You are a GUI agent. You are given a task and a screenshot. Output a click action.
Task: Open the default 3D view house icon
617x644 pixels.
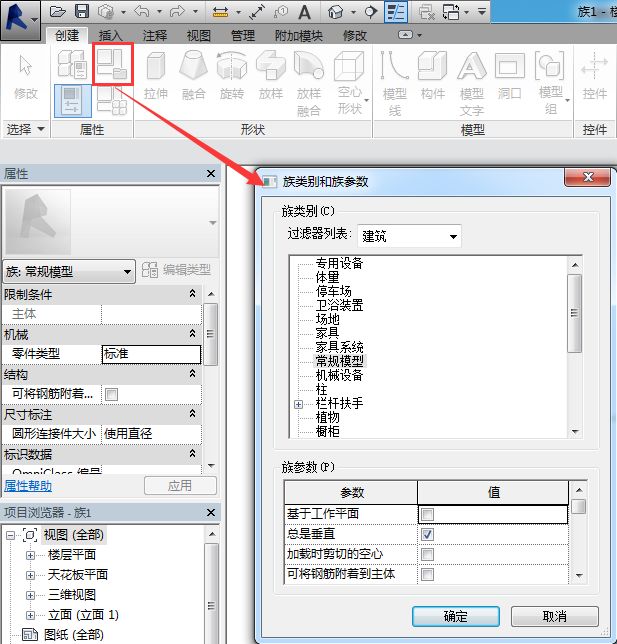(336, 12)
